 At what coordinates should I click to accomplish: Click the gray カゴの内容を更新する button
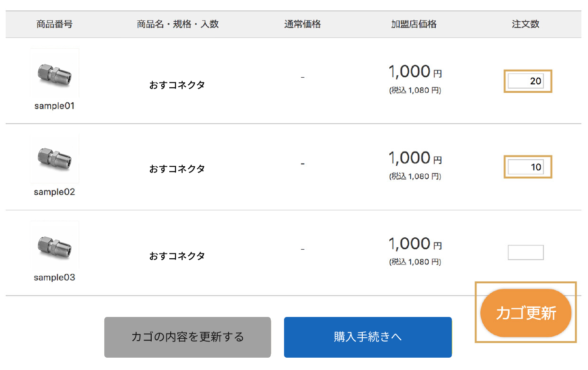pyautogui.click(x=187, y=337)
